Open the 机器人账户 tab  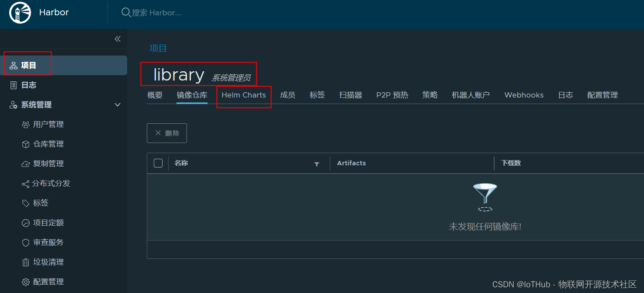pos(471,95)
